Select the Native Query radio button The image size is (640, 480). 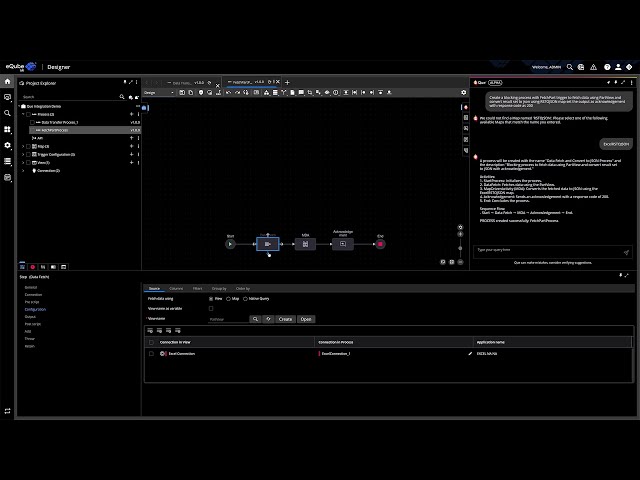point(245,299)
